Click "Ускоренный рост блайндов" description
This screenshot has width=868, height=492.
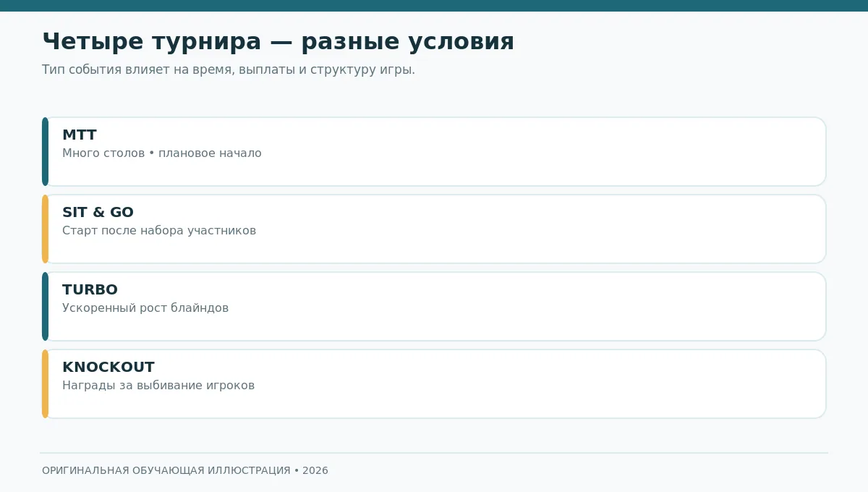tap(145, 308)
